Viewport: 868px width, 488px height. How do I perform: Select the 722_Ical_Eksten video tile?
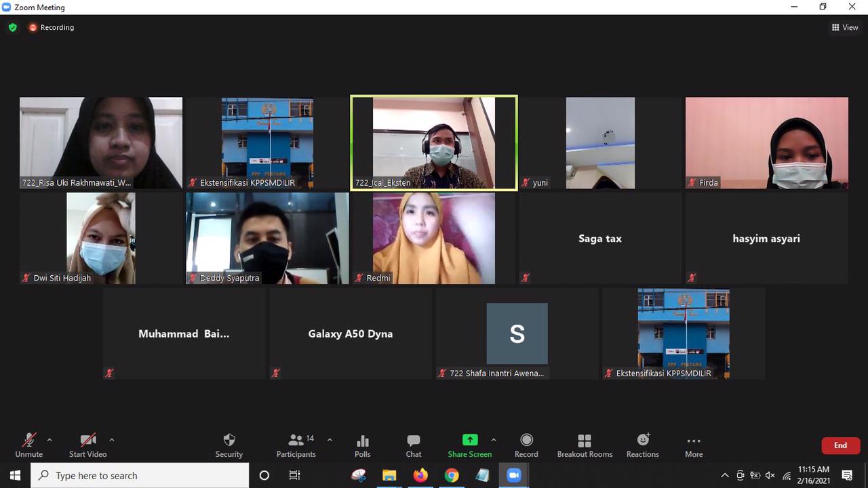(x=434, y=142)
